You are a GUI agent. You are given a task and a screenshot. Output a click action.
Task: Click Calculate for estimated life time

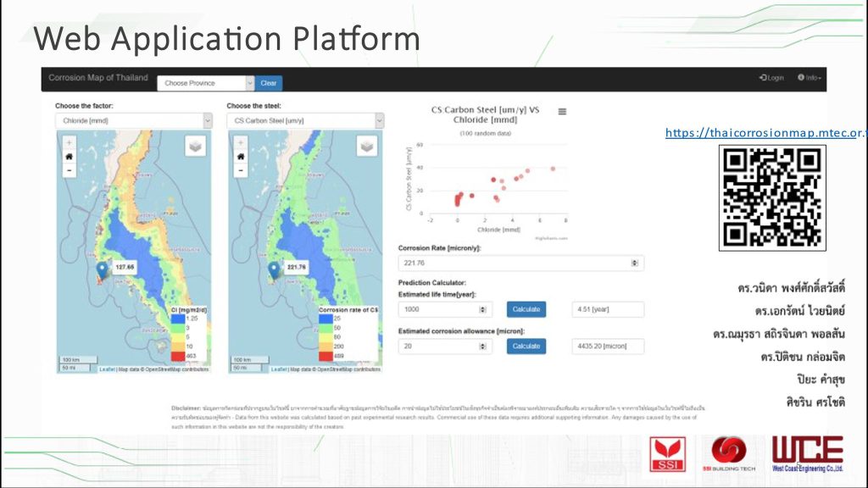(x=526, y=309)
